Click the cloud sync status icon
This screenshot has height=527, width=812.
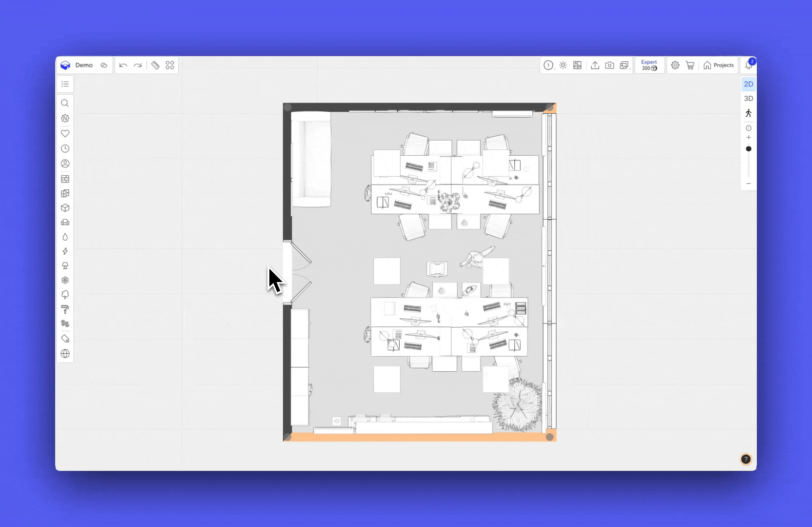tap(104, 65)
